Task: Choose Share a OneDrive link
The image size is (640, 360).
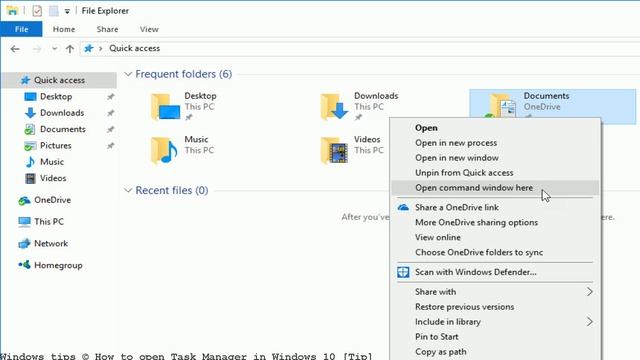Action: [495, 207]
